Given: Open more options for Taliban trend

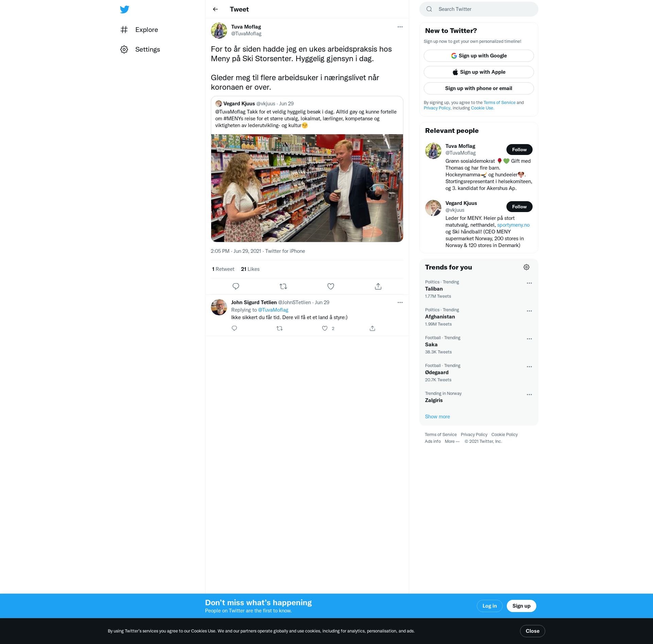Looking at the screenshot, I should (529, 283).
